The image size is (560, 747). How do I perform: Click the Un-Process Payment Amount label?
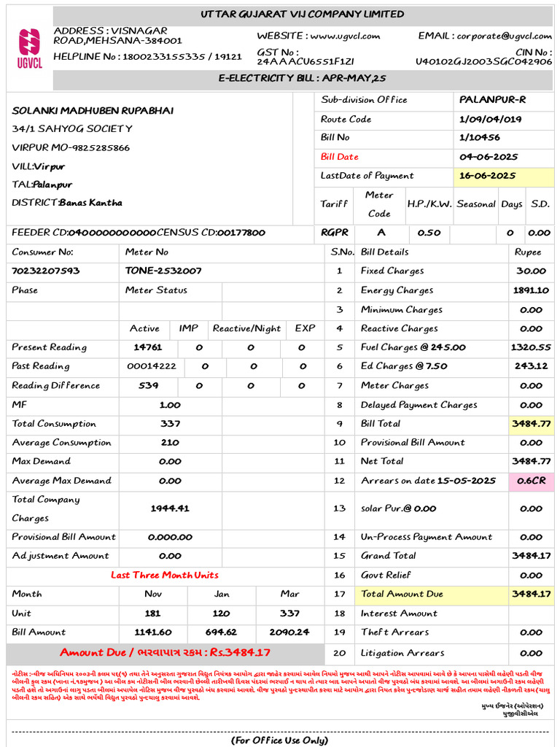[426, 538]
